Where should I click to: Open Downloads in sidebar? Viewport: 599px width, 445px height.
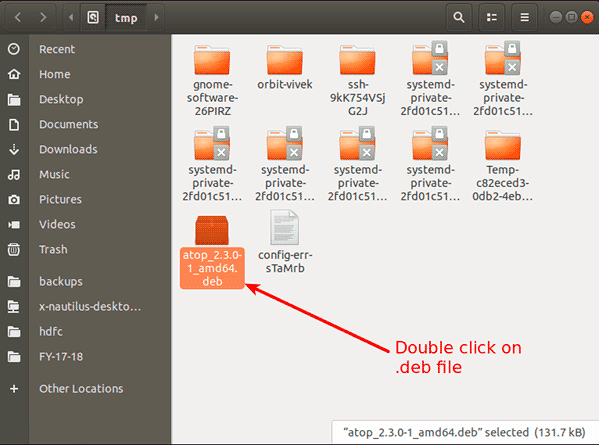pyautogui.click(x=68, y=149)
